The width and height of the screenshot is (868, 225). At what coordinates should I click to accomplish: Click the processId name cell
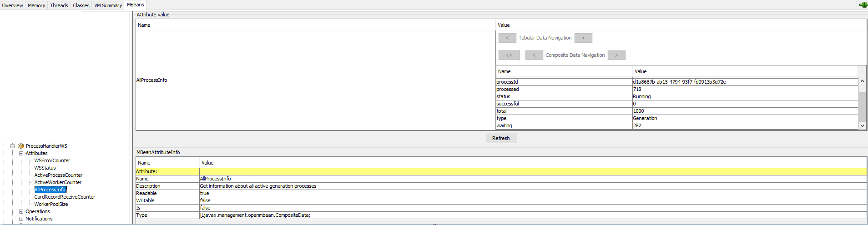pos(564,82)
